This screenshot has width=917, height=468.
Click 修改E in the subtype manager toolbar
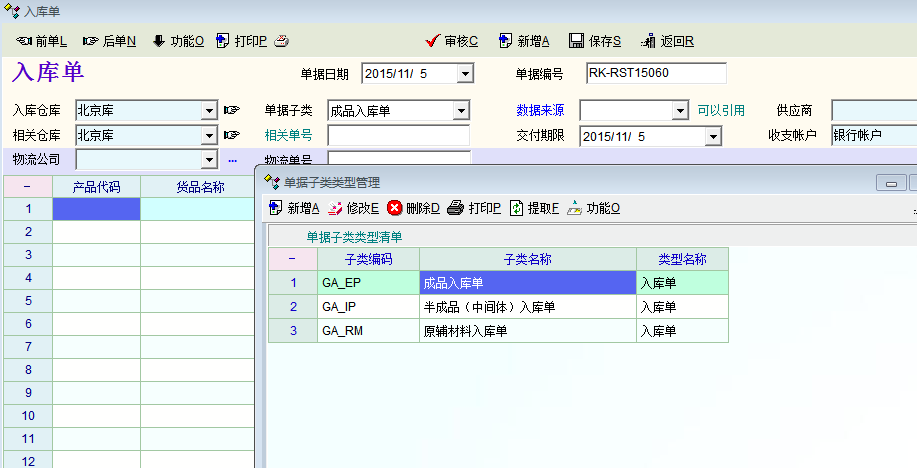[353, 208]
